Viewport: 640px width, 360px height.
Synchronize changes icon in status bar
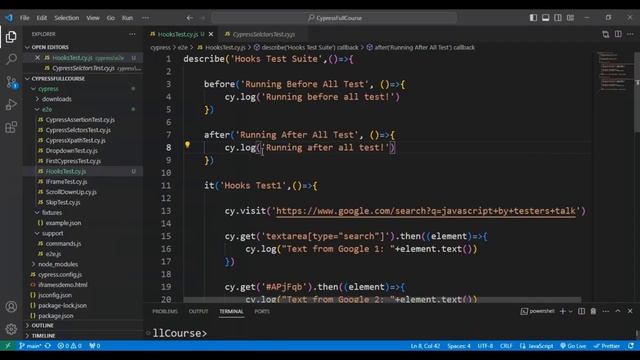[x=48, y=346]
